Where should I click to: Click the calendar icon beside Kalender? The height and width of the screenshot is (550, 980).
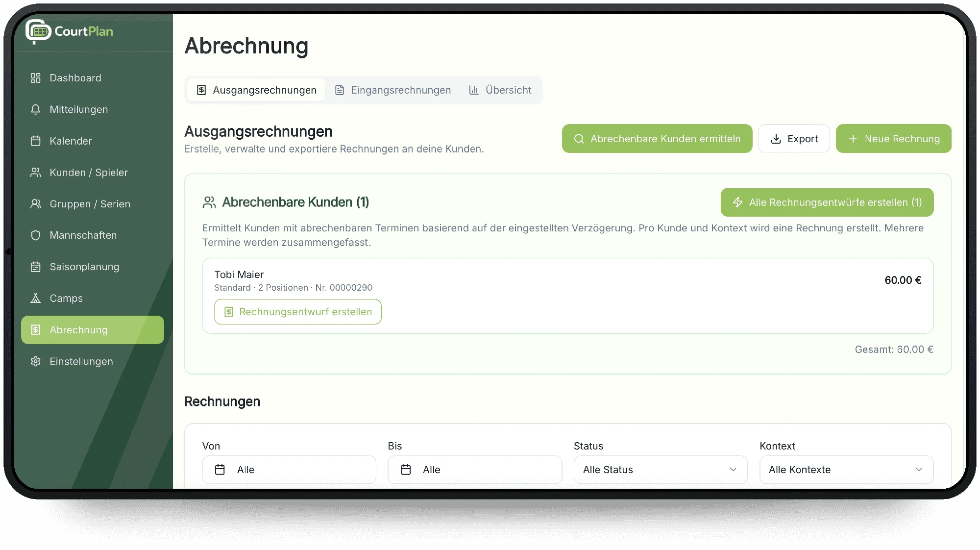(x=35, y=141)
